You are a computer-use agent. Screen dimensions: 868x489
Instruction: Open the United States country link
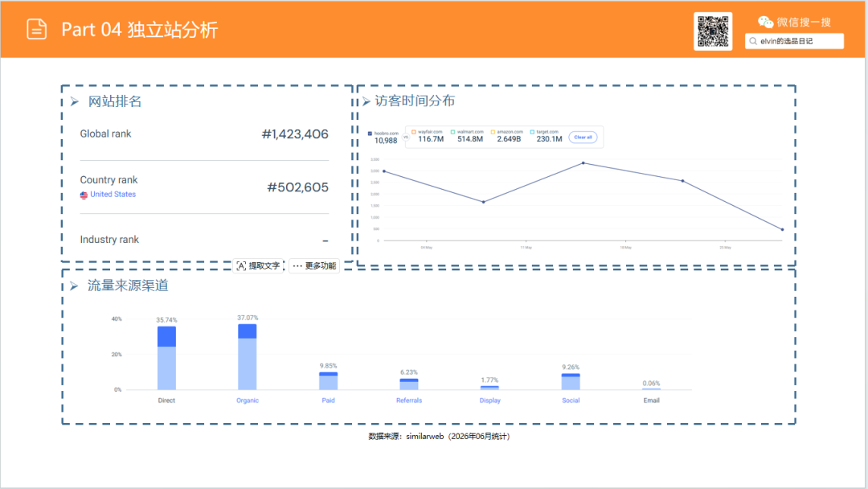(x=113, y=195)
